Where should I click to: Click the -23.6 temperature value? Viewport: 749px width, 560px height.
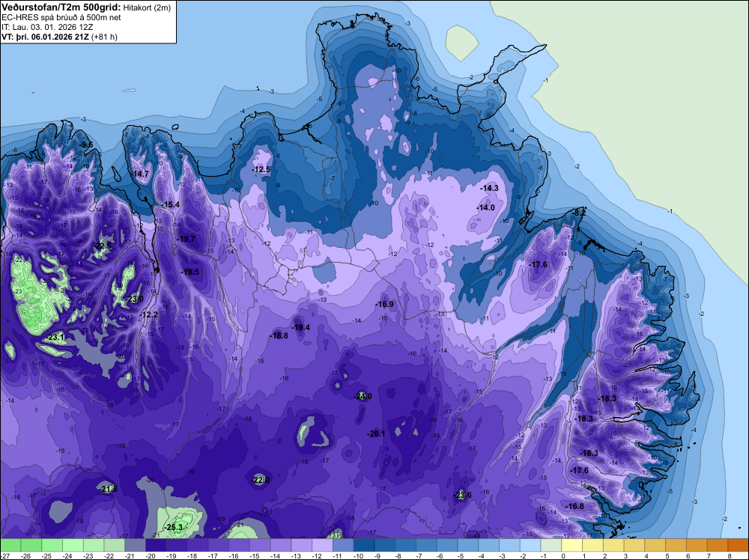coord(462,495)
